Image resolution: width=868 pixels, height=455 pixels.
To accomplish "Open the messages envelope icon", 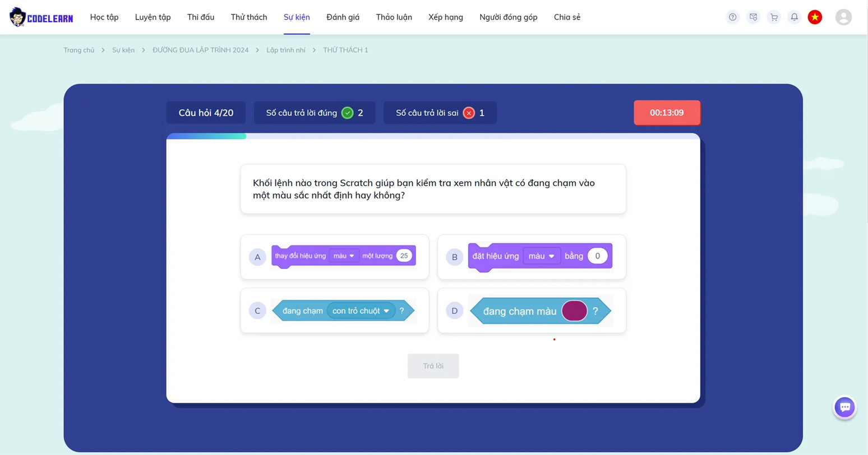I will point(753,17).
